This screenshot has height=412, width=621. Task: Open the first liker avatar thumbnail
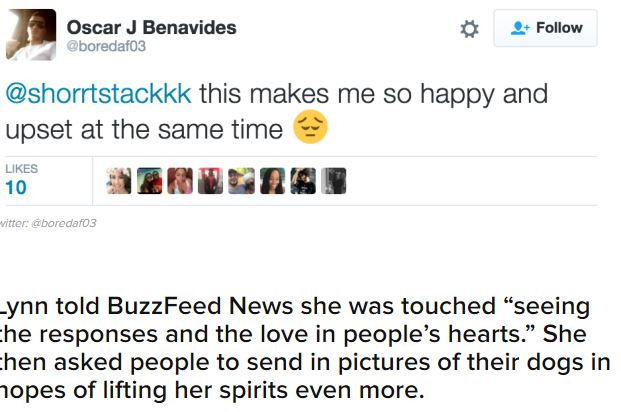click(x=119, y=181)
